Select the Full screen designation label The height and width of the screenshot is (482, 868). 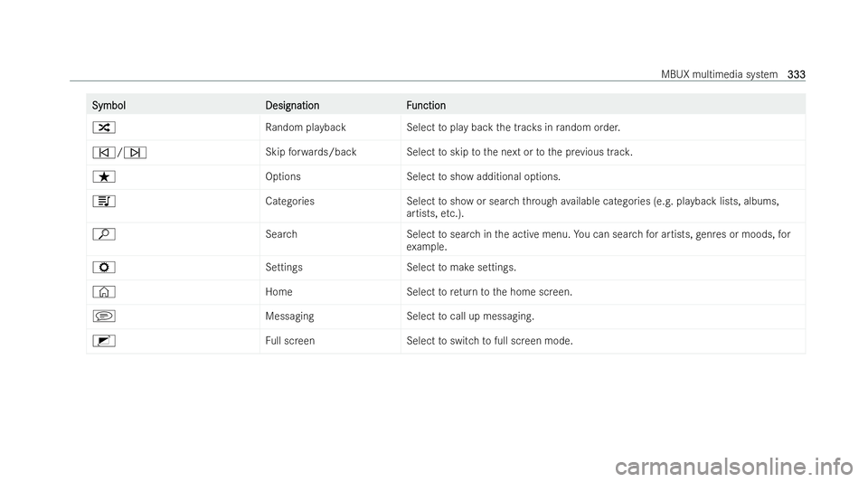(290, 341)
